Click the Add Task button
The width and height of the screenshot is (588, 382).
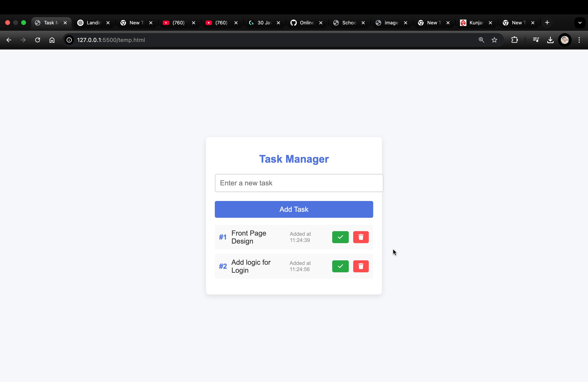tap(294, 209)
